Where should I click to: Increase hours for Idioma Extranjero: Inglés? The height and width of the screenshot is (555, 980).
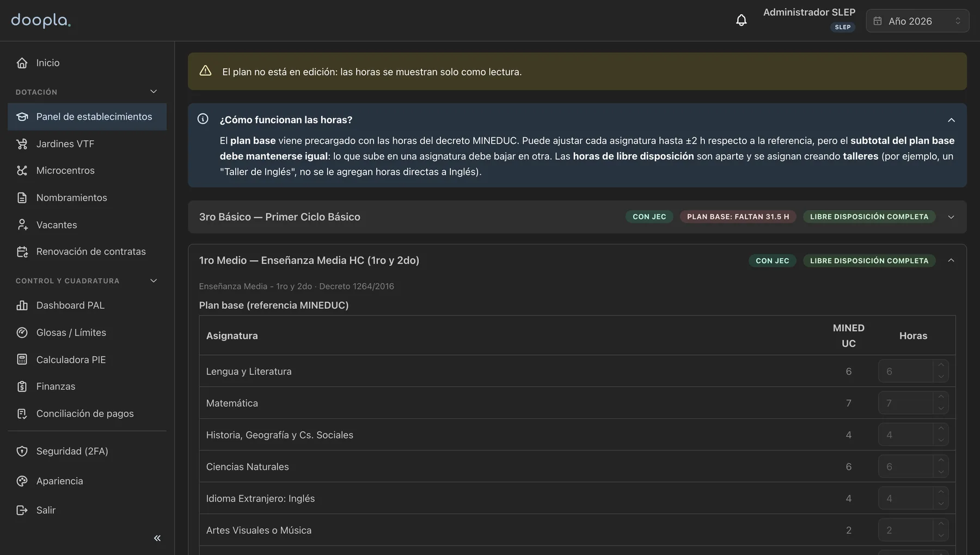941,492
